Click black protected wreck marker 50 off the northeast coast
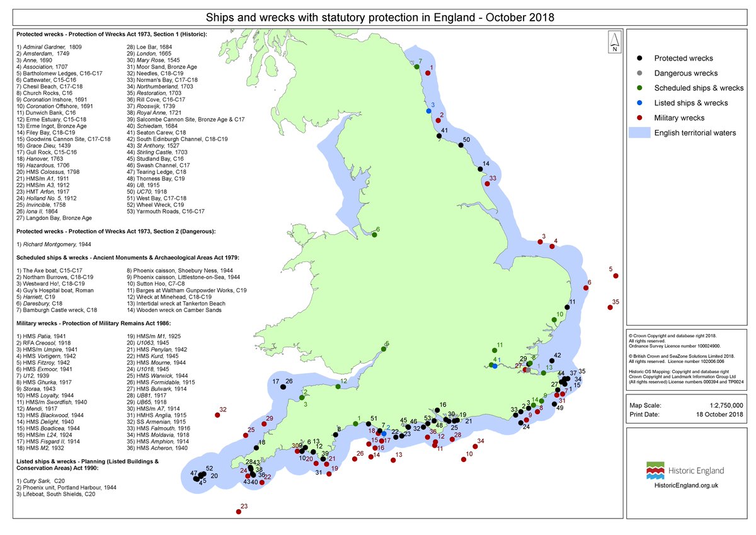 click(x=461, y=145)
